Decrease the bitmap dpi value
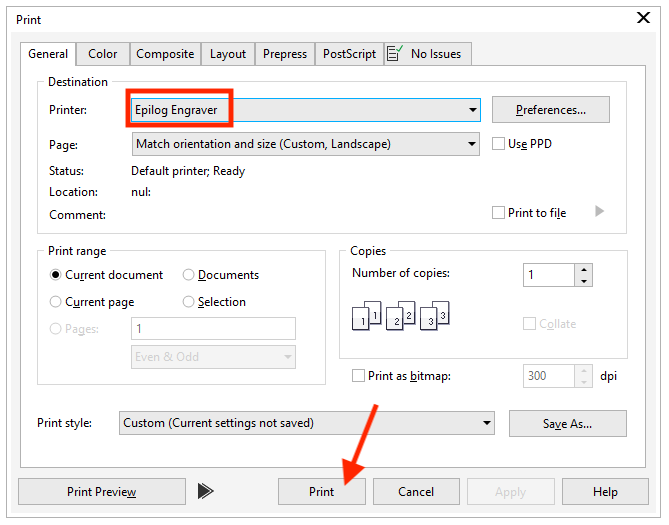The image size is (669, 525). tap(583, 382)
